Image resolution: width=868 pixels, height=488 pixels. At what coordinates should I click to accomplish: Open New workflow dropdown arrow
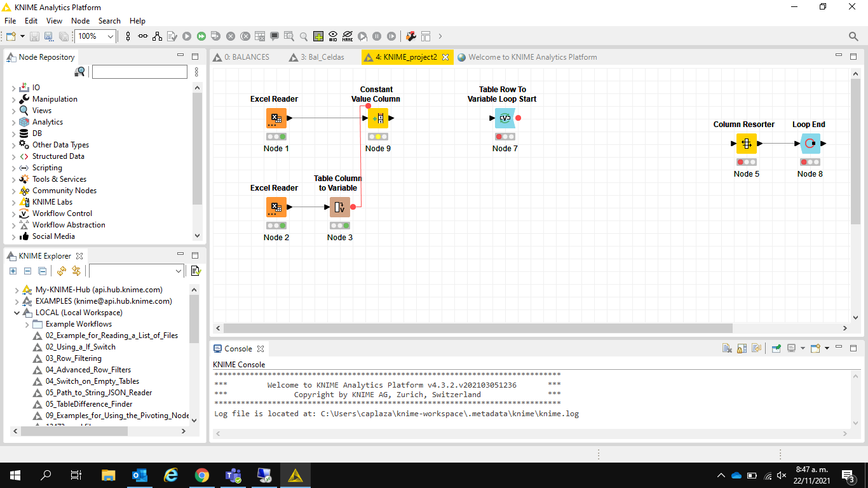[22, 36]
